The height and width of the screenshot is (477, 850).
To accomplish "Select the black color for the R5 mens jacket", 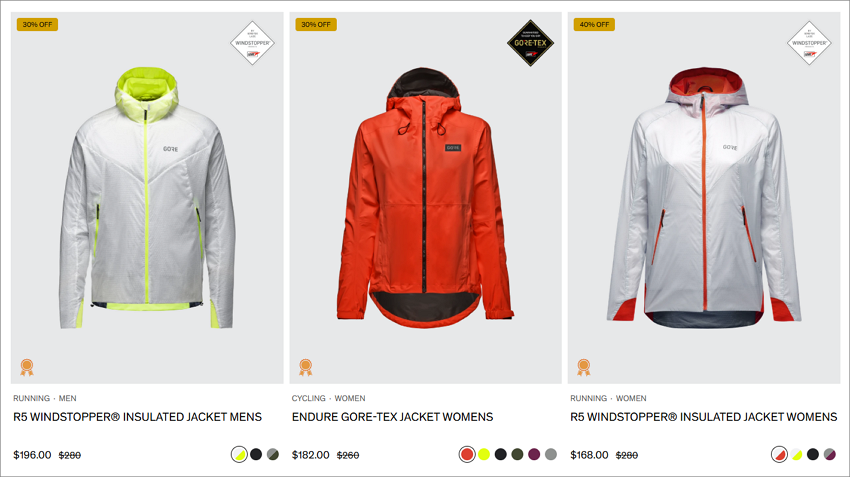I will click(256, 454).
